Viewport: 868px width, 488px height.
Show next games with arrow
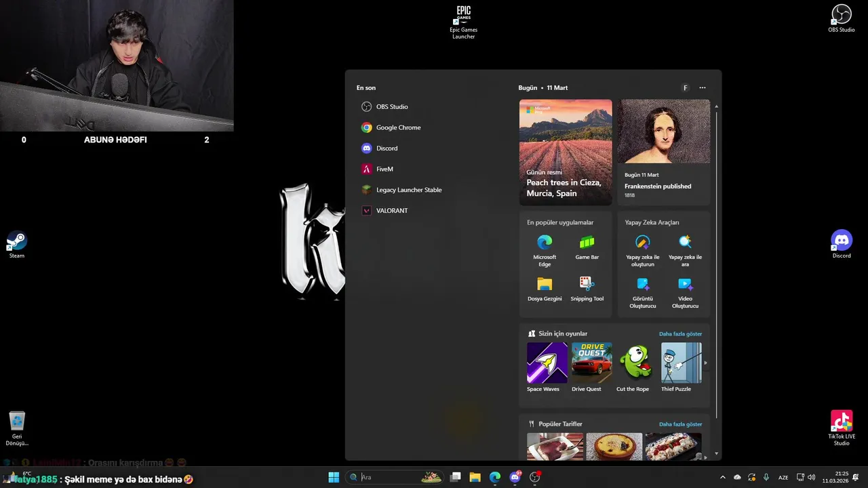(705, 363)
